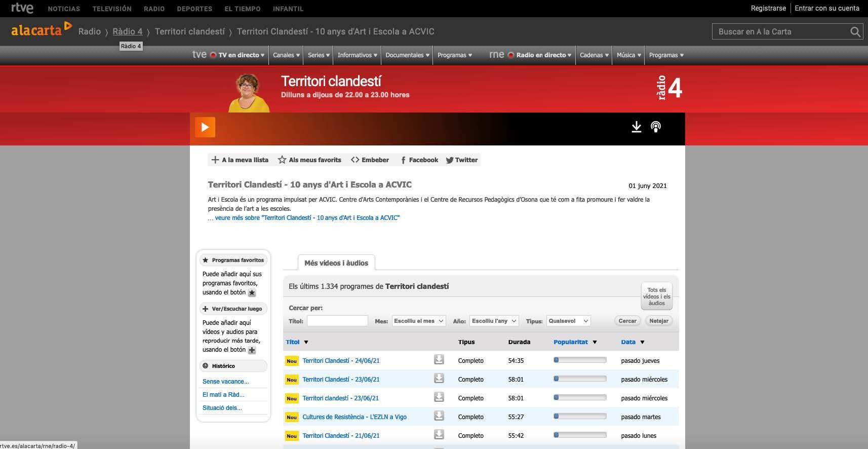Screen dimensions: 868x449
Task: Click popularity bar for L'EZLN a Vigo
Action: click(x=580, y=417)
